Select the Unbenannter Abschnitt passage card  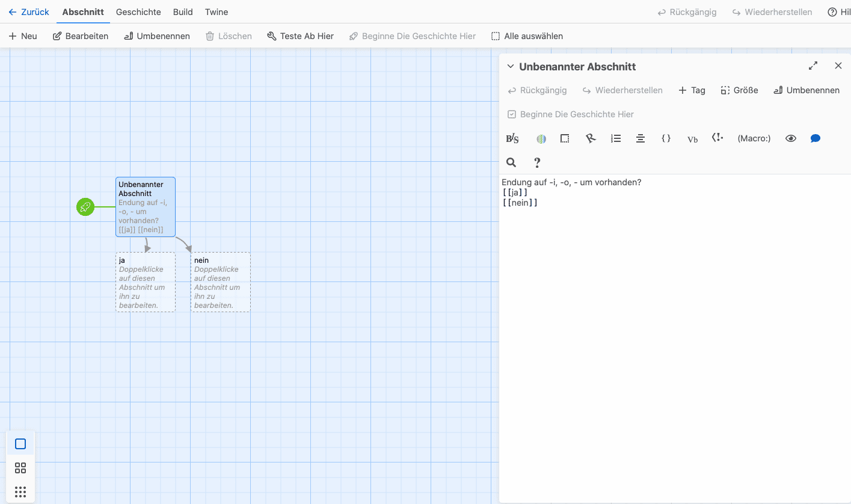coord(146,207)
